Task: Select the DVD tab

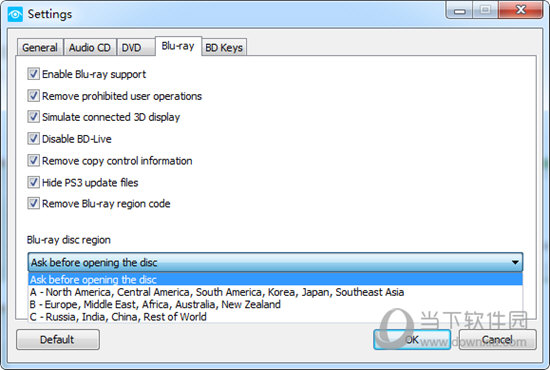Action: pyautogui.click(x=136, y=47)
